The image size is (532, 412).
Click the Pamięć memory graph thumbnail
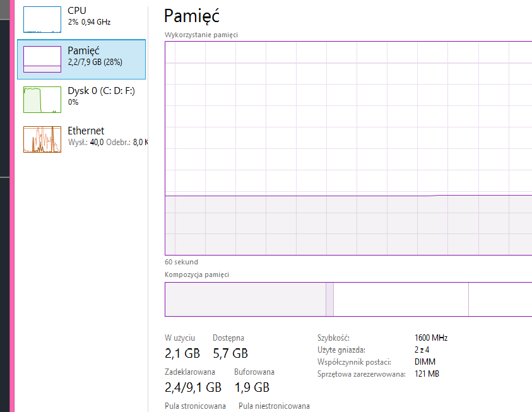coord(42,59)
